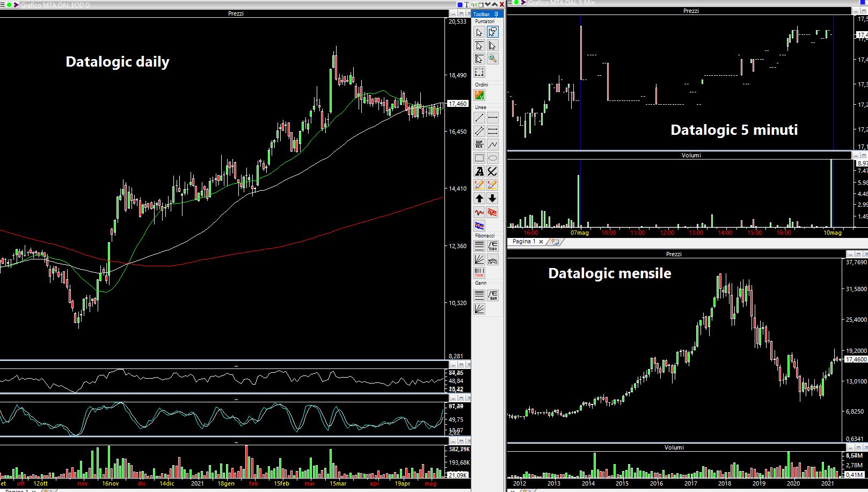Select the Gann section label
Viewport: 868px width, 492px height.
tap(480, 283)
